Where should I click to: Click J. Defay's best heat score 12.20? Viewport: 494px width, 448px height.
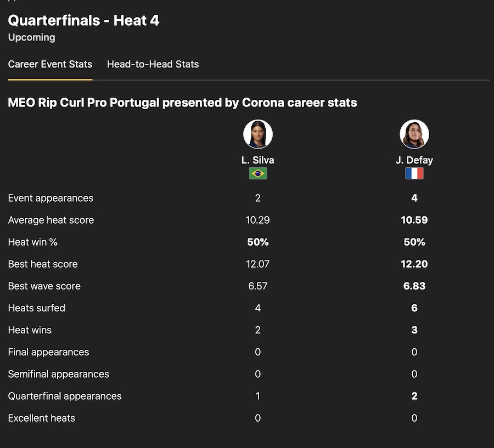click(414, 264)
